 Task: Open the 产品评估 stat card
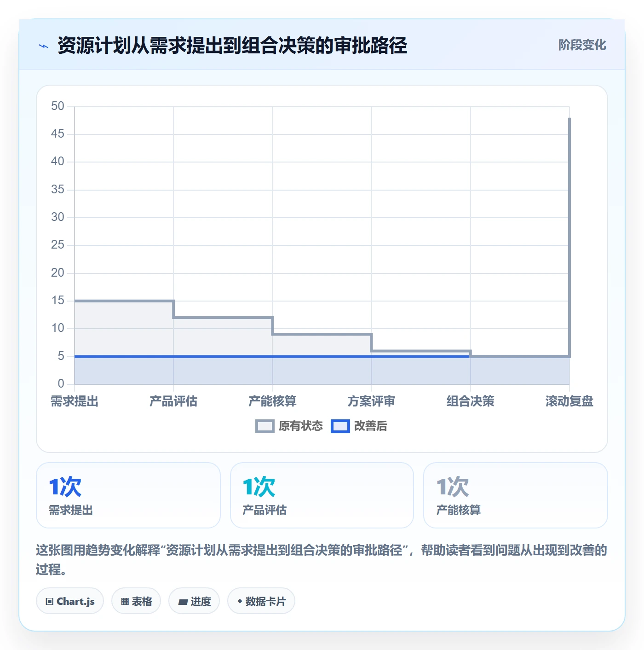point(322,495)
